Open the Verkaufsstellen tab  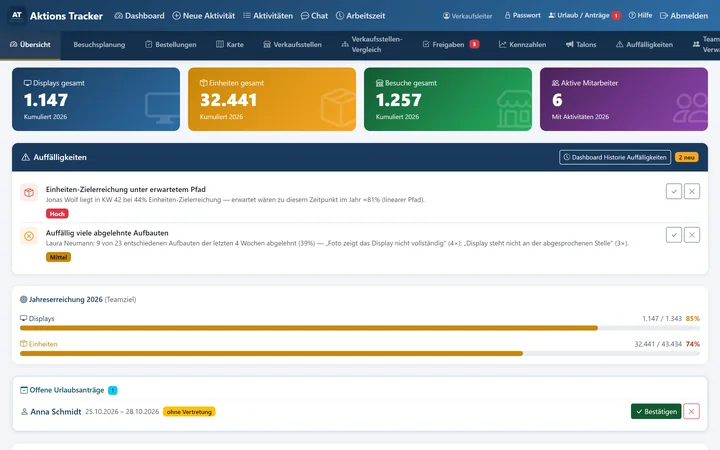(292, 45)
